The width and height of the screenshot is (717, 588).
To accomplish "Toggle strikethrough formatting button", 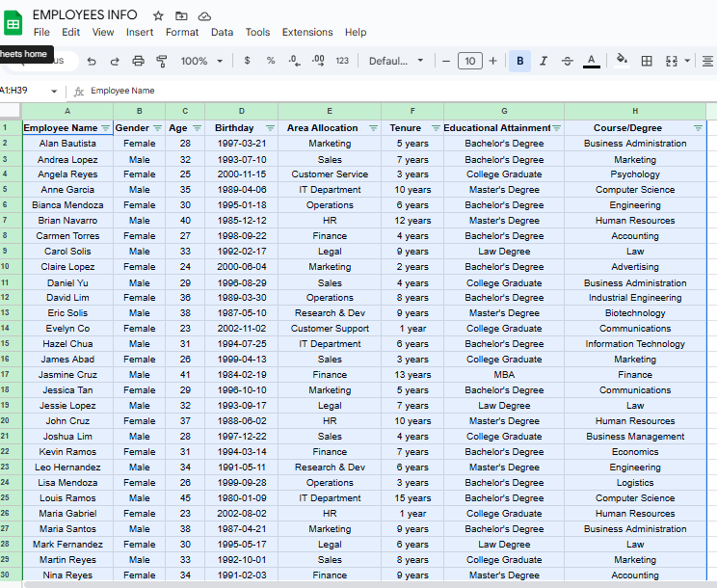I will point(567,61).
